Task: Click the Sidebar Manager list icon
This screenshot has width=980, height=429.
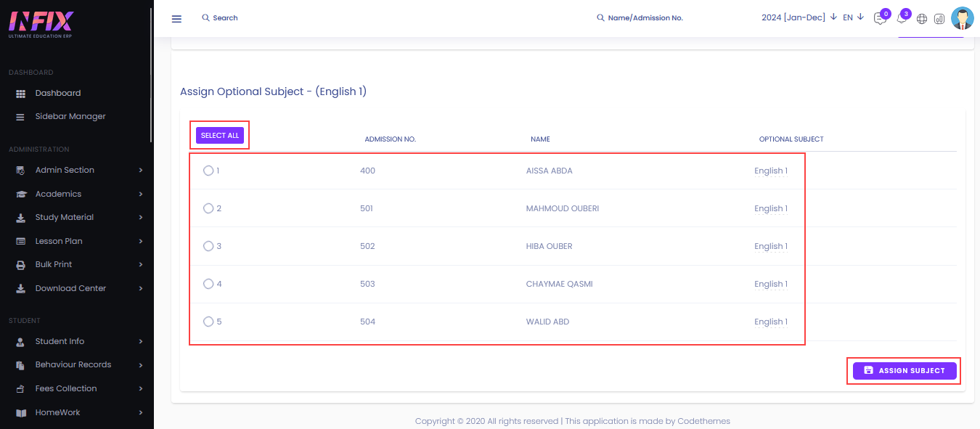Action: [21, 117]
